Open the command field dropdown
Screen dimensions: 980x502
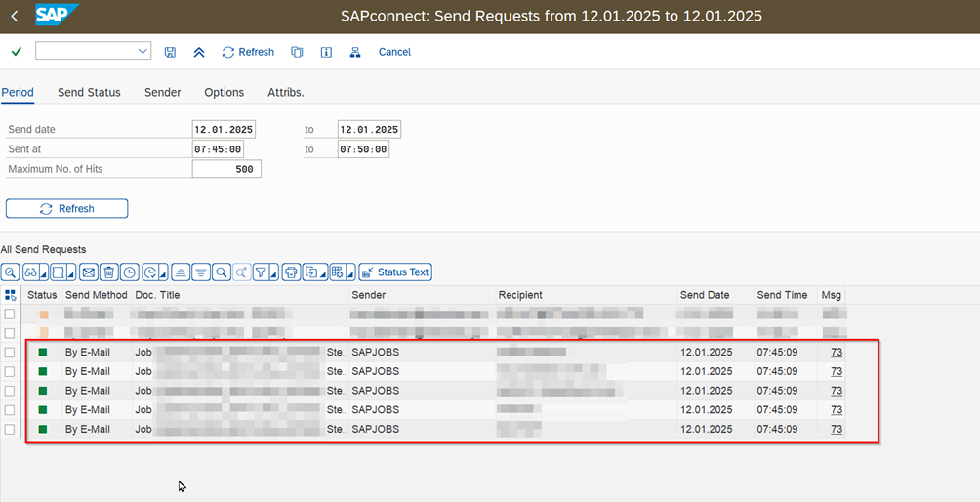pos(143,52)
